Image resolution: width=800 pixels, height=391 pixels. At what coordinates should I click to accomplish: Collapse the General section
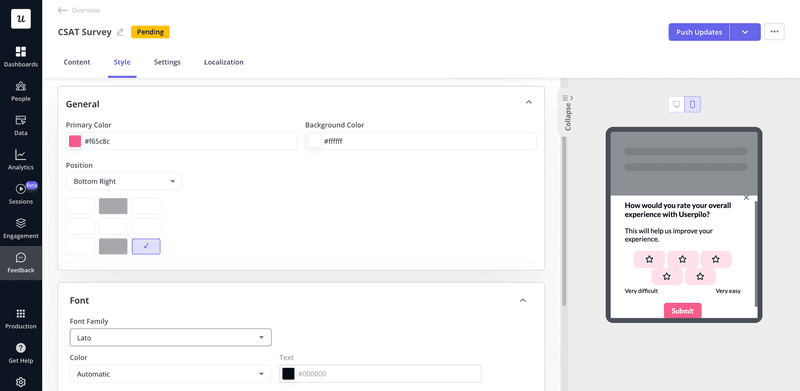point(529,102)
